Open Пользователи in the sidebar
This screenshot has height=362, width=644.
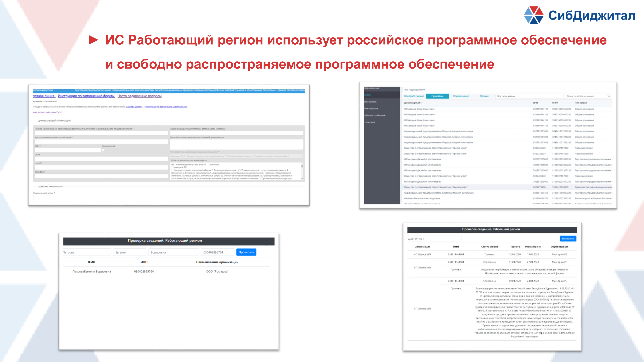click(382, 108)
